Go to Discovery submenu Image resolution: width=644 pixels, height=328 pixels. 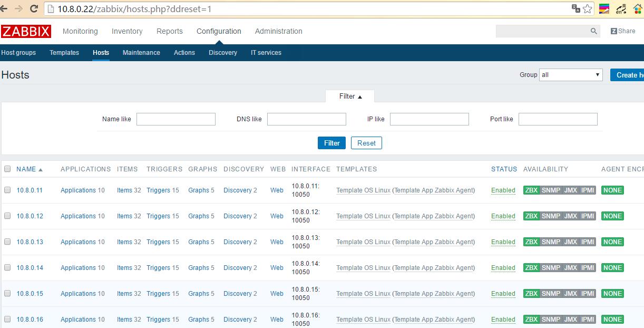tap(223, 53)
